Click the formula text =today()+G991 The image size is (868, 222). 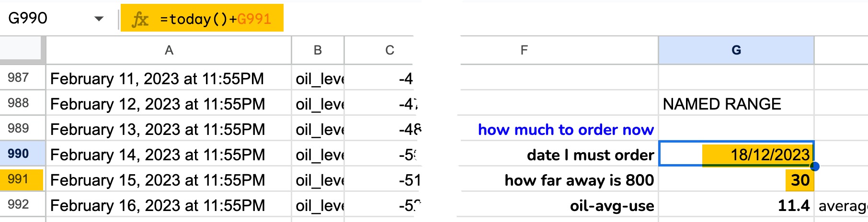pos(216,19)
